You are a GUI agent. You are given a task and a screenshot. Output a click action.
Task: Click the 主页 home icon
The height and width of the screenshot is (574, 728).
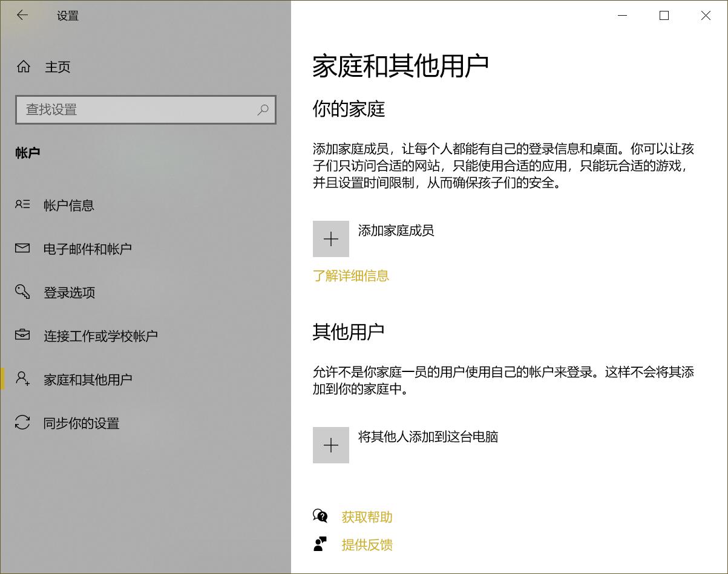(24, 67)
